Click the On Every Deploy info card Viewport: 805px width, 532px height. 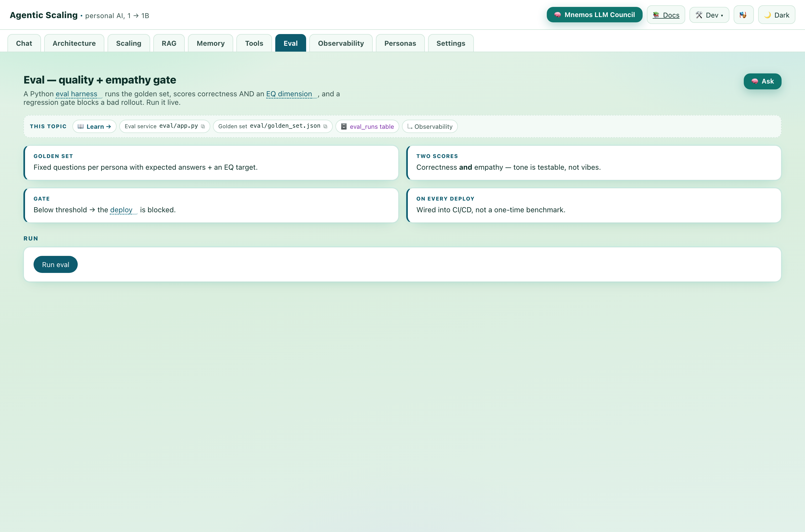click(594, 206)
